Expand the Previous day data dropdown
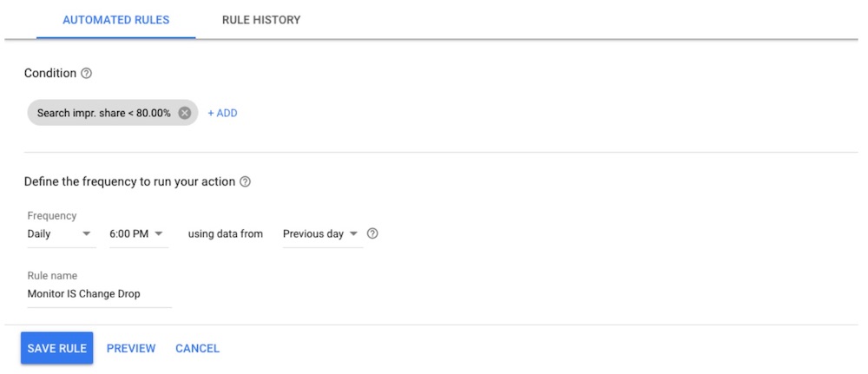Viewport: 868px width, 374px height. click(x=323, y=234)
